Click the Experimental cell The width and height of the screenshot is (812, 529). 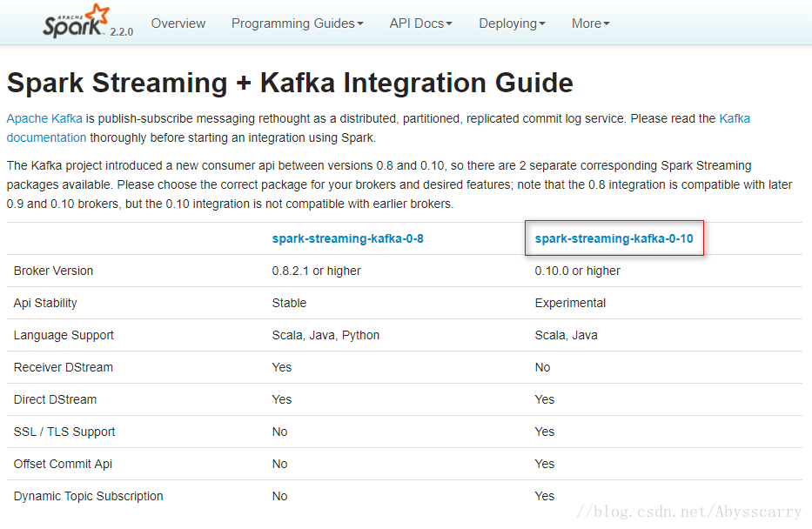(x=570, y=304)
